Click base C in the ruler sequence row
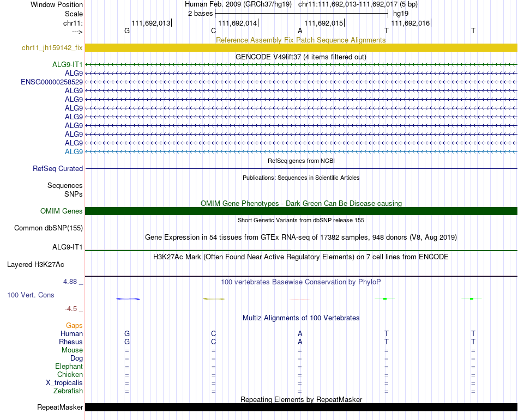The height and width of the screenshot is (420, 518). 213,31
